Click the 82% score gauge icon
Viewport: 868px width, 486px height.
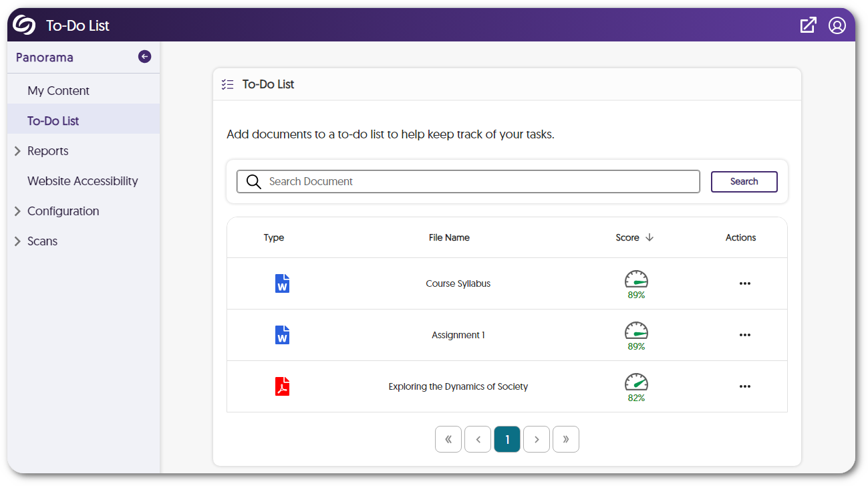[636, 382]
